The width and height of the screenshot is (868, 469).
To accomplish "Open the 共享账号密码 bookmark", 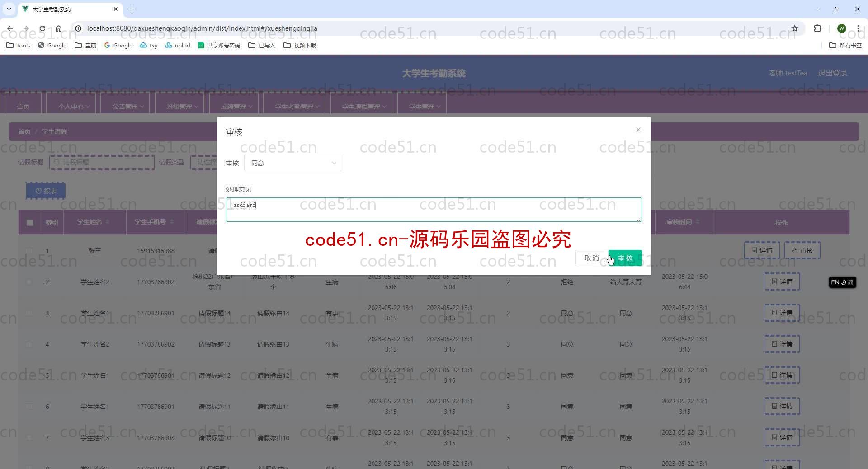I will [219, 45].
